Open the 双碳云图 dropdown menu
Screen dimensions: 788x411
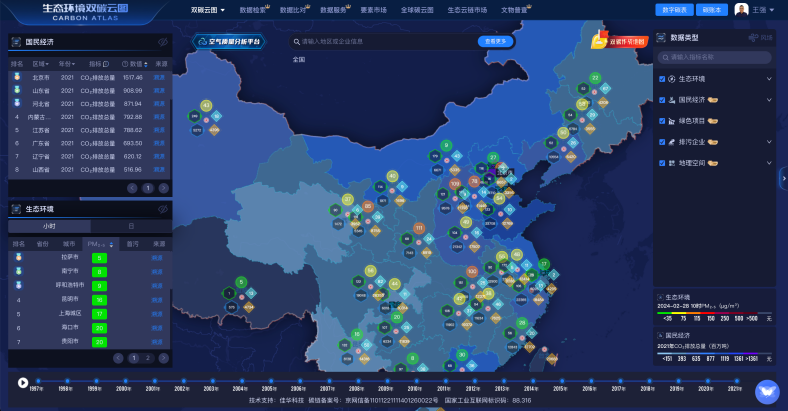pyautogui.click(x=208, y=10)
